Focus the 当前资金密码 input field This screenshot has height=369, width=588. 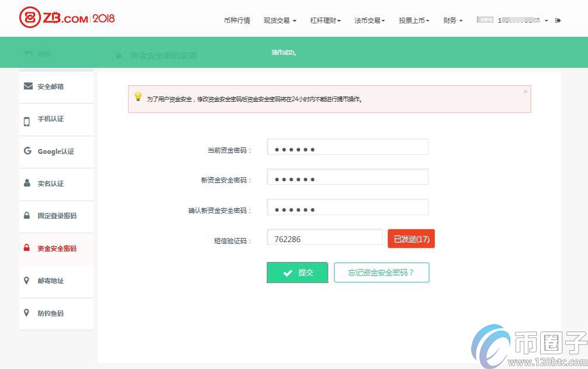[x=348, y=147]
